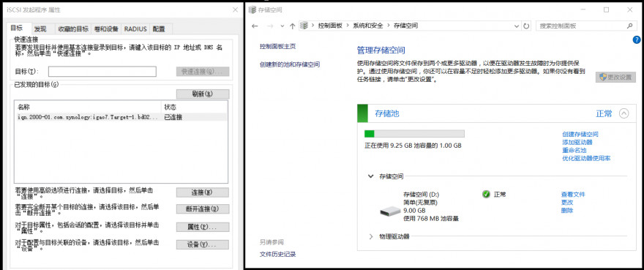Click the 更改 link for storage space

pos(567,202)
